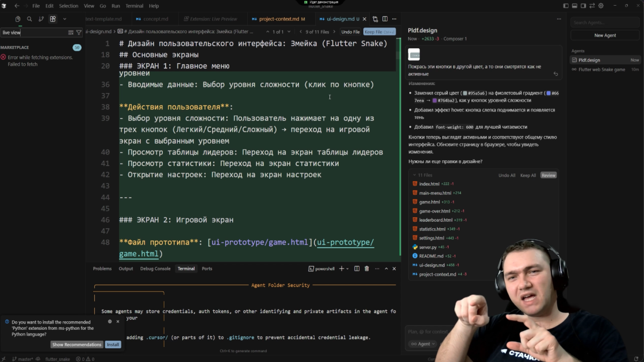Click the Keep All button
The width and height of the screenshot is (644, 362).
pyautogui.click(x=528, y=175)
